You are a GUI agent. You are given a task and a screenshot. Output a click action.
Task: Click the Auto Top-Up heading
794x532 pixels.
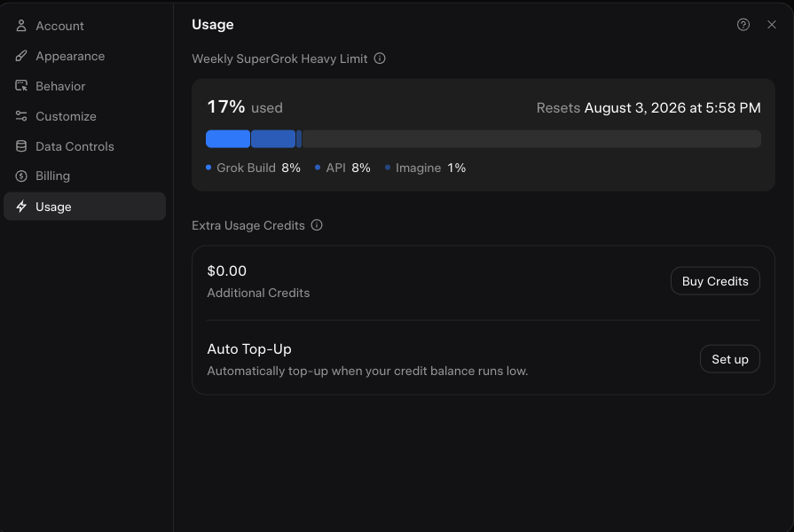click(x=249, y=349)
